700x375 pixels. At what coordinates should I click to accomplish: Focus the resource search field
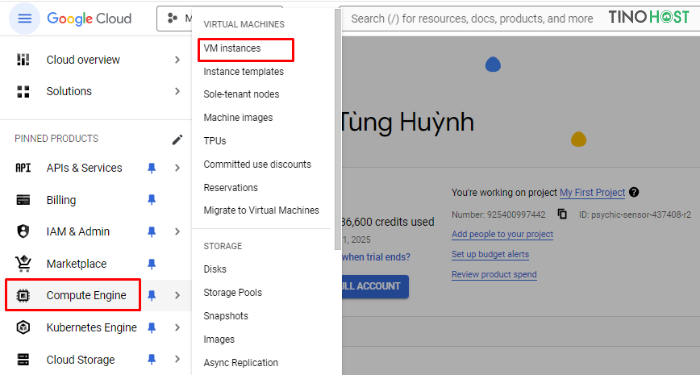472,19
